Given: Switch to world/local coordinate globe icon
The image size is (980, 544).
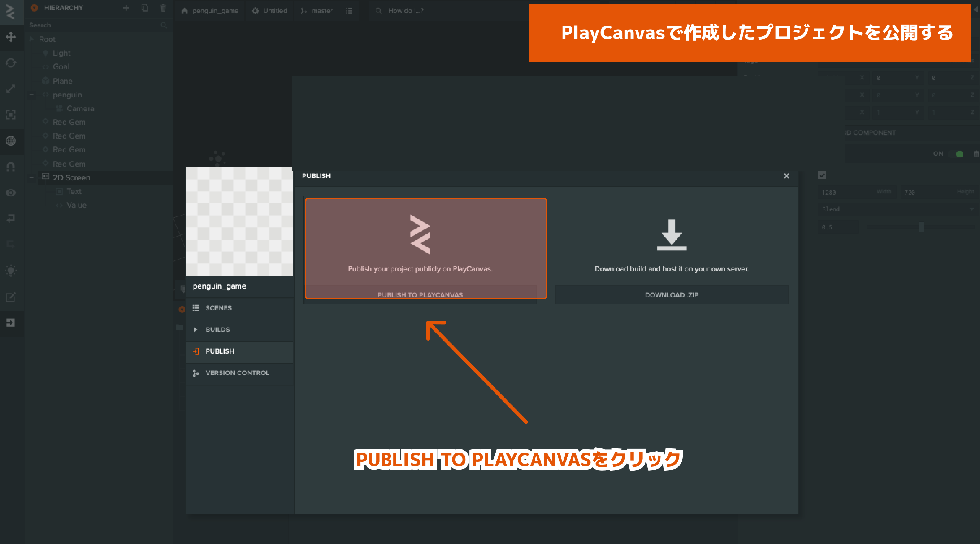Looking at the screenshot, I should 11,141.
